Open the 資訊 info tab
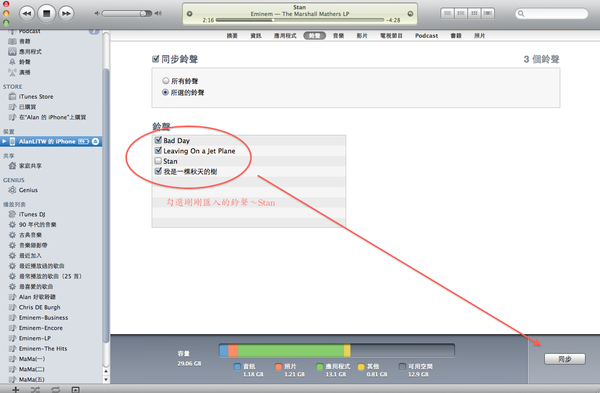 tap(256, 36)
